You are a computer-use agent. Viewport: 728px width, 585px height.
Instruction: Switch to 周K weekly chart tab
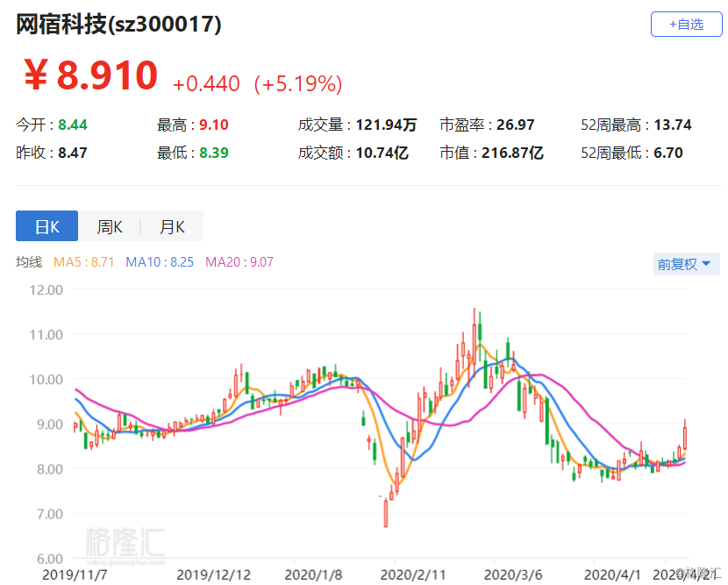110,226
